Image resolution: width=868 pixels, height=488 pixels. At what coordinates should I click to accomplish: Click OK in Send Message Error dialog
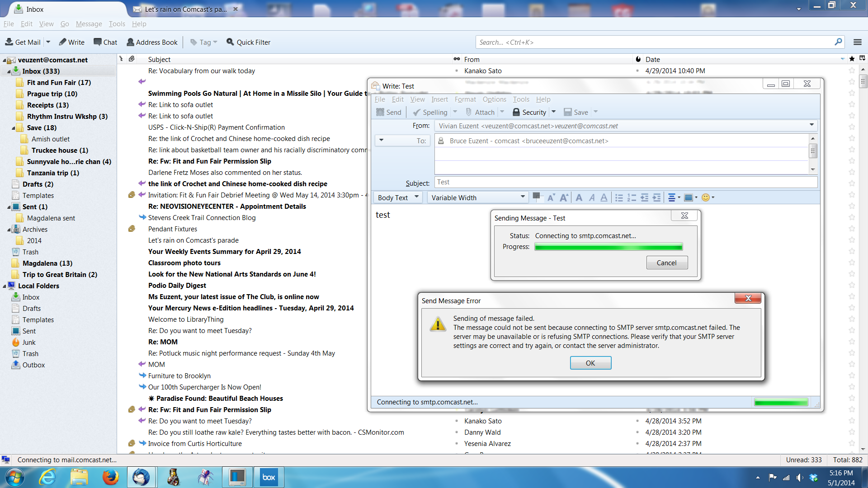pyautogui.click(x=590, y=363)
